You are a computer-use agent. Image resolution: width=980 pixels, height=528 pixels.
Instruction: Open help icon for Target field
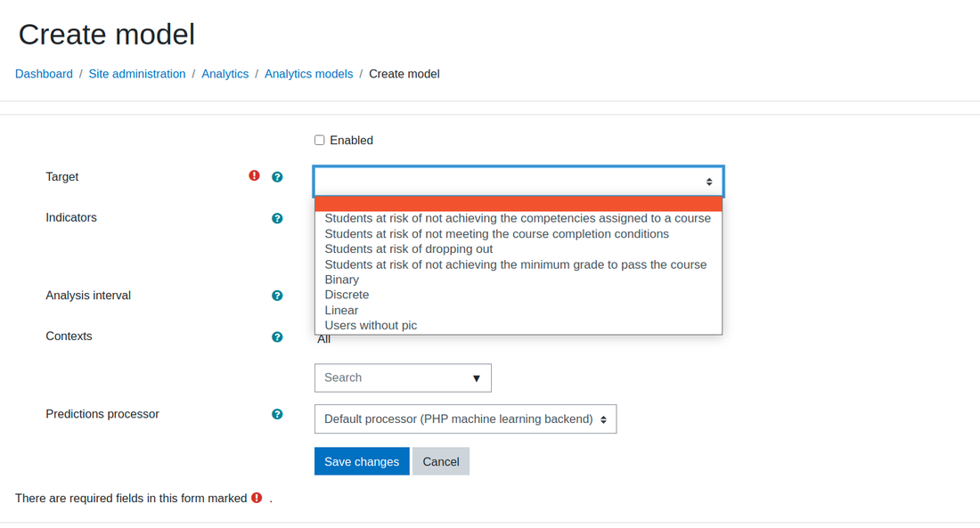click(x=277, y=177)
